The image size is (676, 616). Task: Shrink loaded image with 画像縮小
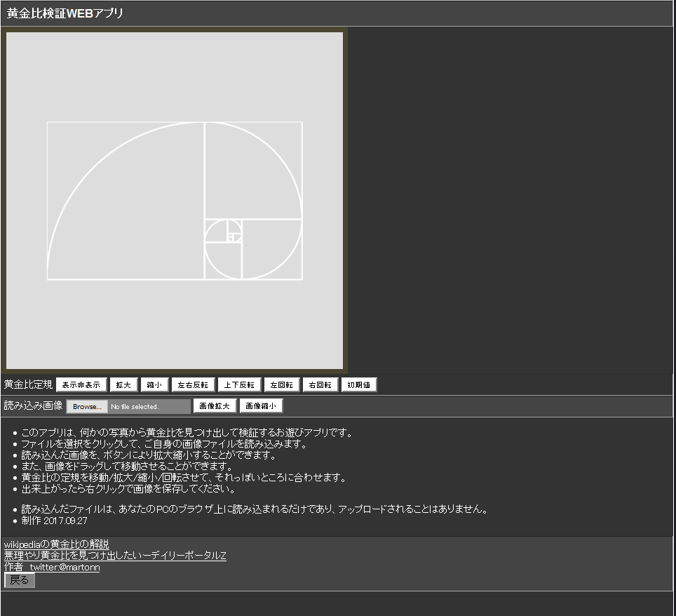click(x=261, y=406)
